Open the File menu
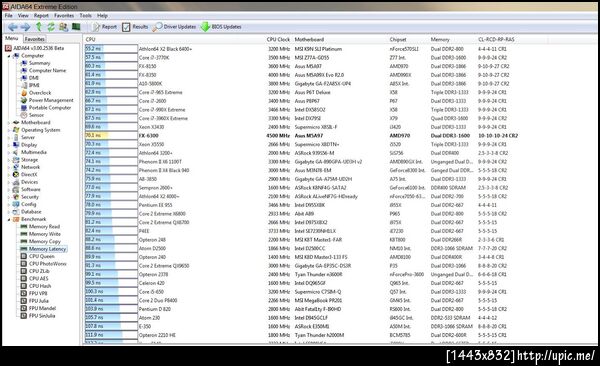 (8, 16)
